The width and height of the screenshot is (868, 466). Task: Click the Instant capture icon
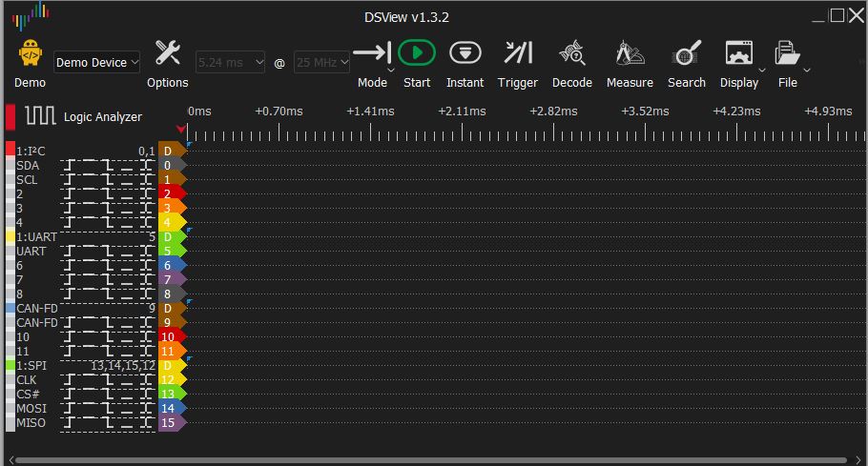[465, 53]
